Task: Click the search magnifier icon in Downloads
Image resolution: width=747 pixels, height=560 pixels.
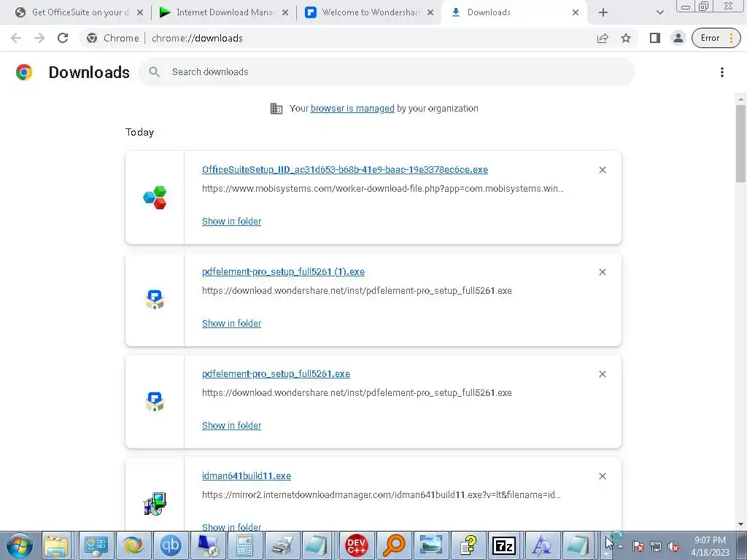Action: [154, 72]
